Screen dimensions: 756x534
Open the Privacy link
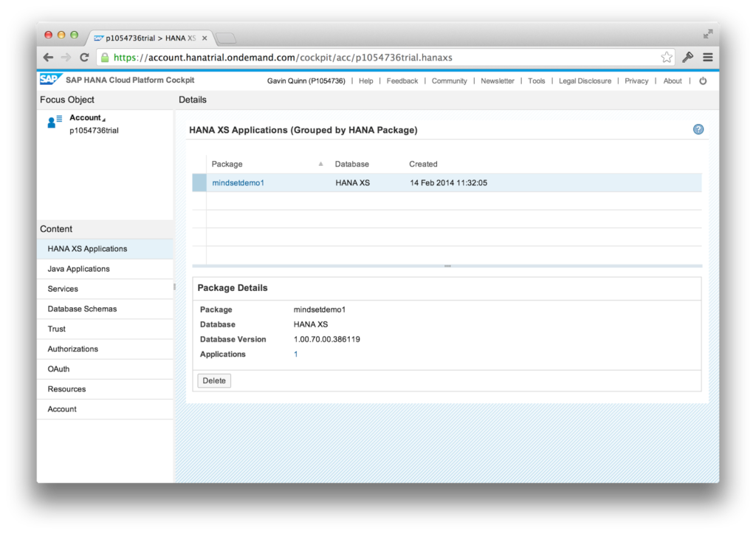click(636, 81)
